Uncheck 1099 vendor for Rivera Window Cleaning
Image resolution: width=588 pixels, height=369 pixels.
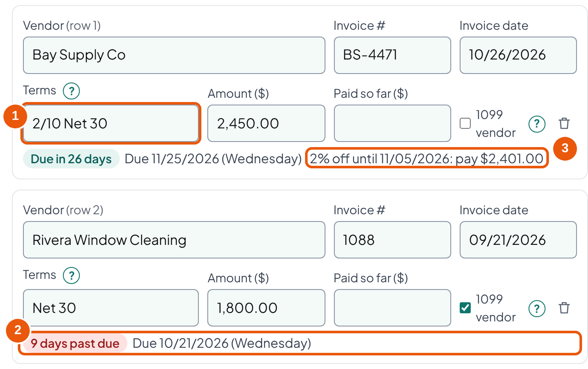pos(466,308)
